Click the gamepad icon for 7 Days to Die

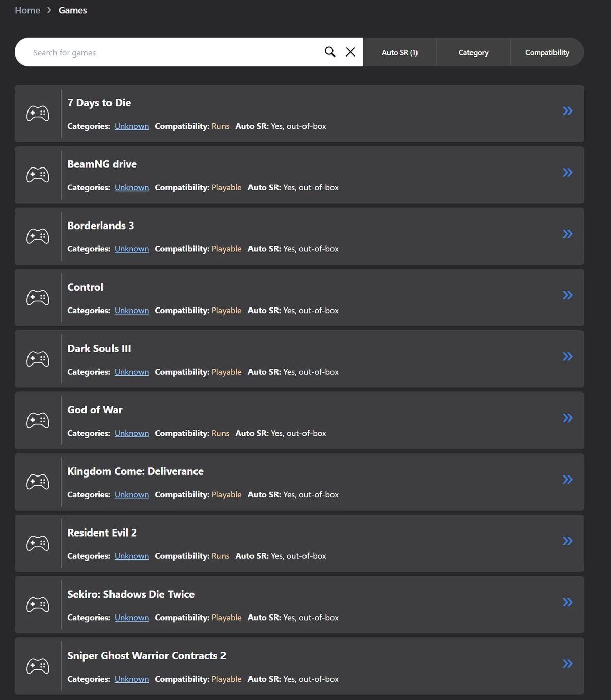[x=38, y=113]
